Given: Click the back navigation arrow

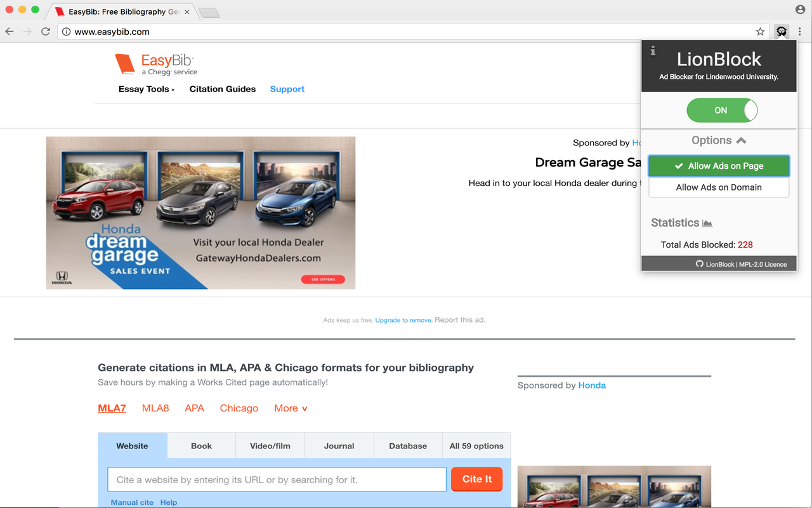Looking at the screenshot, I should (10, 32).
